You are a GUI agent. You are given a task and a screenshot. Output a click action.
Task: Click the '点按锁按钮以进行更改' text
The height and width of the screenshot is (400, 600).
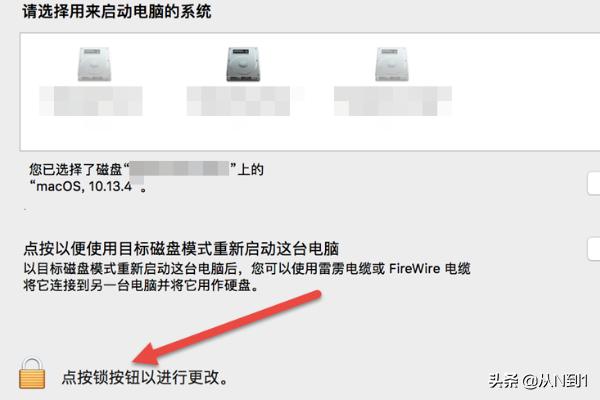click(145, 377)
